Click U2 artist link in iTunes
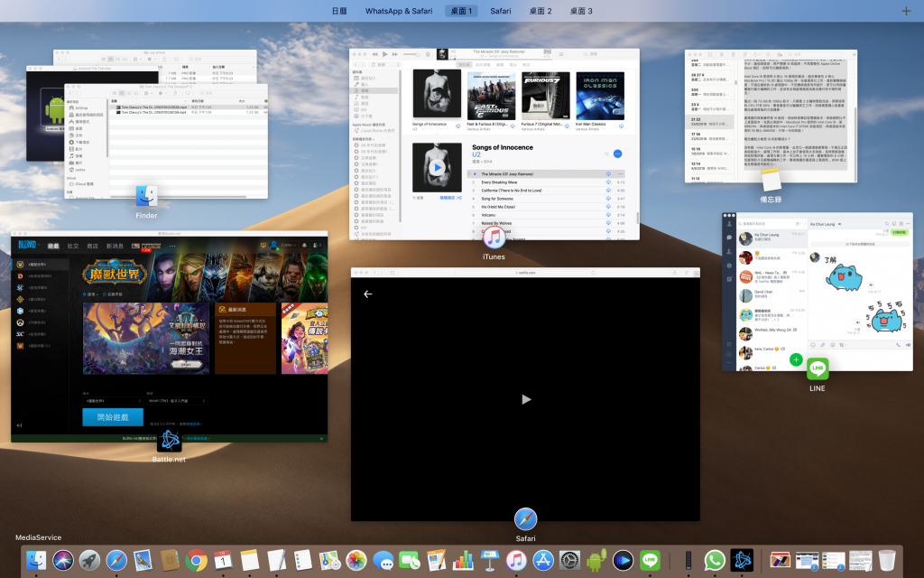The image size is (924, 578). 476,154
